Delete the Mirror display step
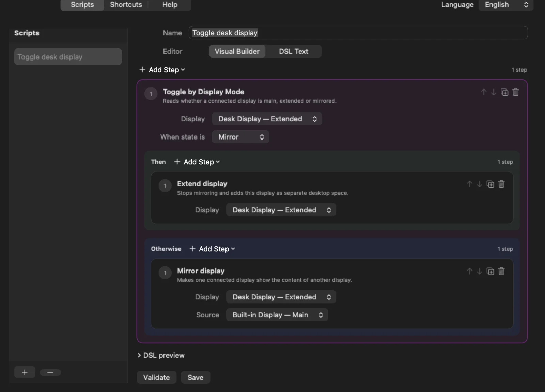 tap(501, 271)
